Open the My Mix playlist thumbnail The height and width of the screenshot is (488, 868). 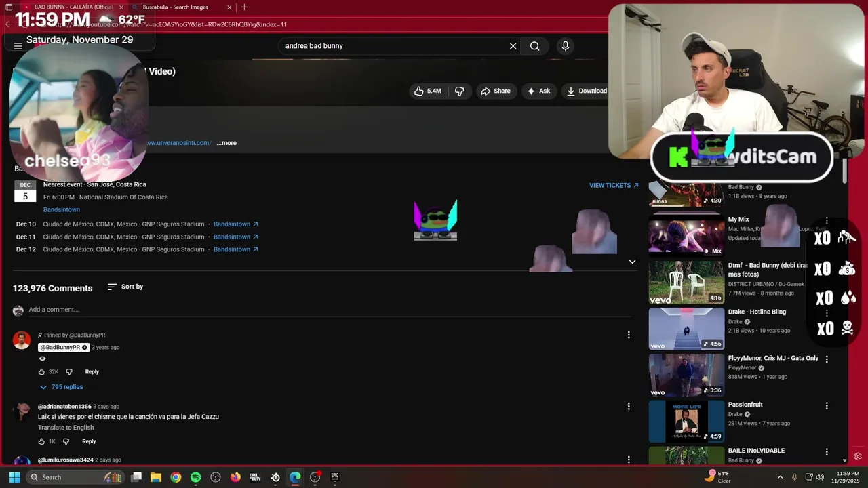(686, 236)
